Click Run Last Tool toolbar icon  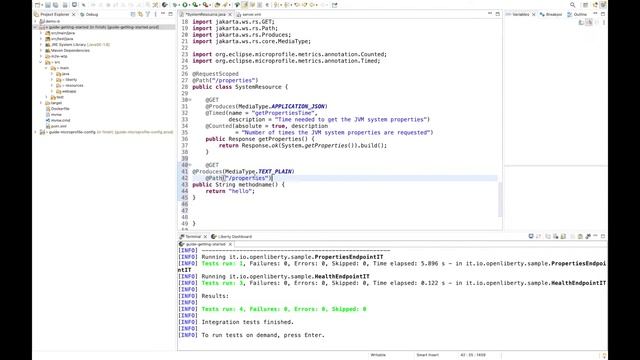tap(206, 5)
